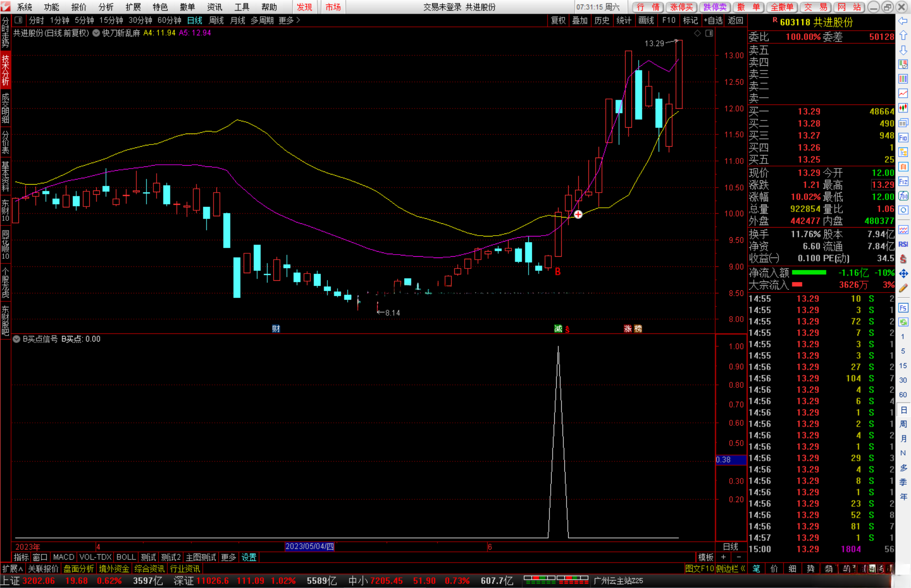Open the B买点信号 indicator dropdown arrow
The image size is (911, 588).
tap(16, 339)
